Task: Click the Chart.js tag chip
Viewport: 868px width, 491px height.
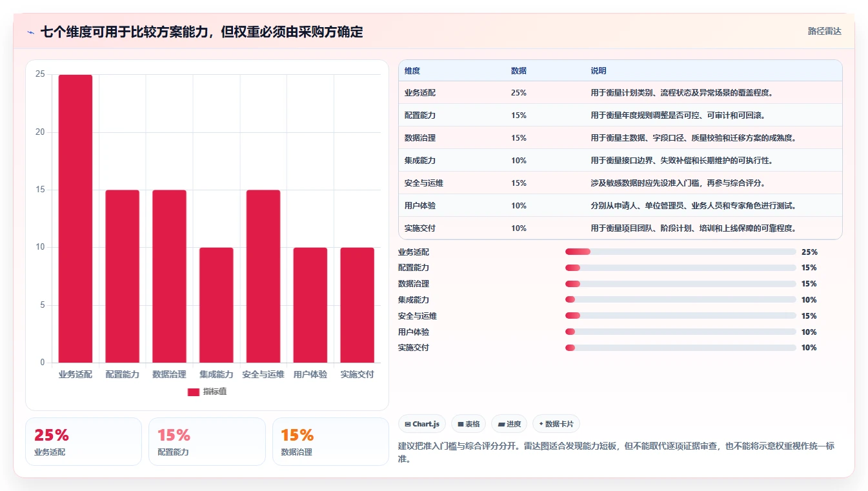Action: point(422,424)
